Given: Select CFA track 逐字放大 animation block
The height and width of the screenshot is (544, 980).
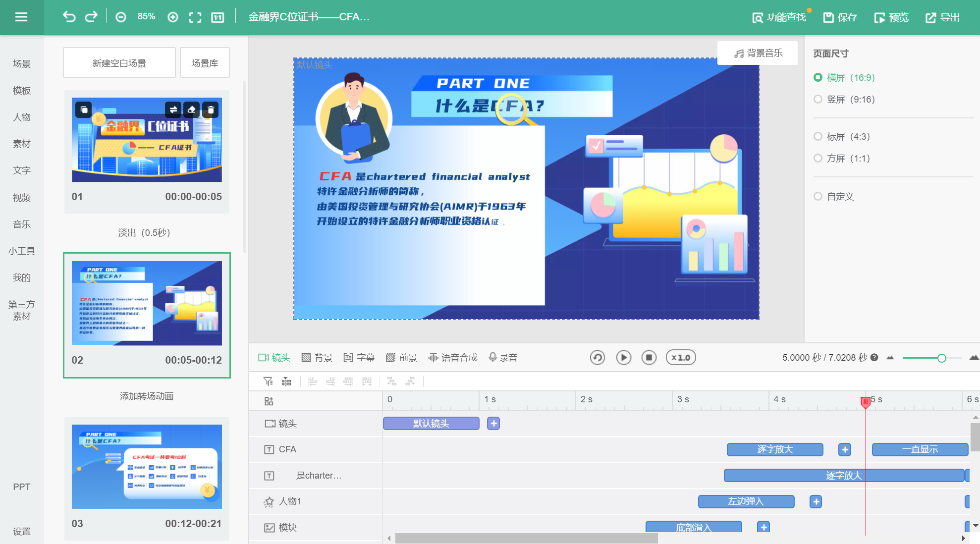Looking at the screenshot, I should point(775,449).
